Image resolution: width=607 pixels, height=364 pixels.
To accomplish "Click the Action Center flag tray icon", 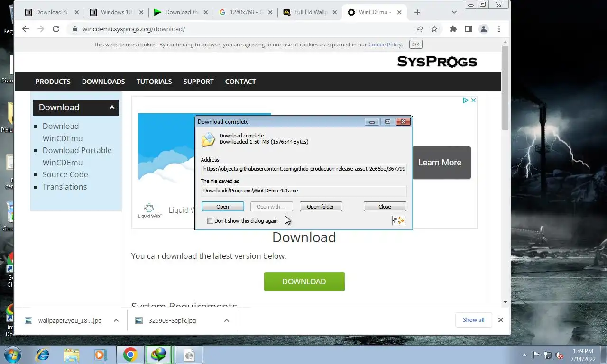I will 536,355.
